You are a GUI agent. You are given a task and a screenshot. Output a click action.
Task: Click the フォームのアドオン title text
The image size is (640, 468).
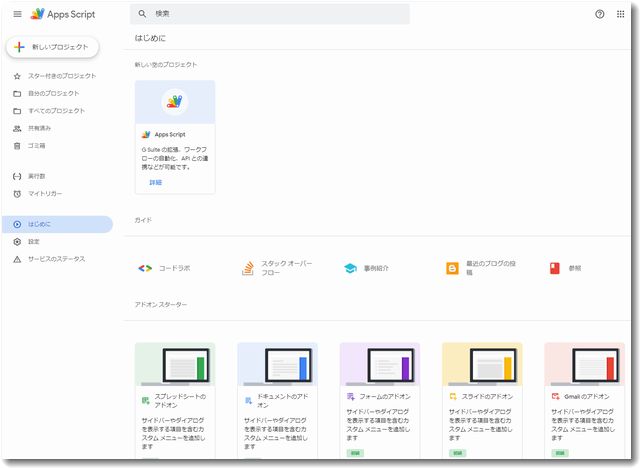coord(385,397)
